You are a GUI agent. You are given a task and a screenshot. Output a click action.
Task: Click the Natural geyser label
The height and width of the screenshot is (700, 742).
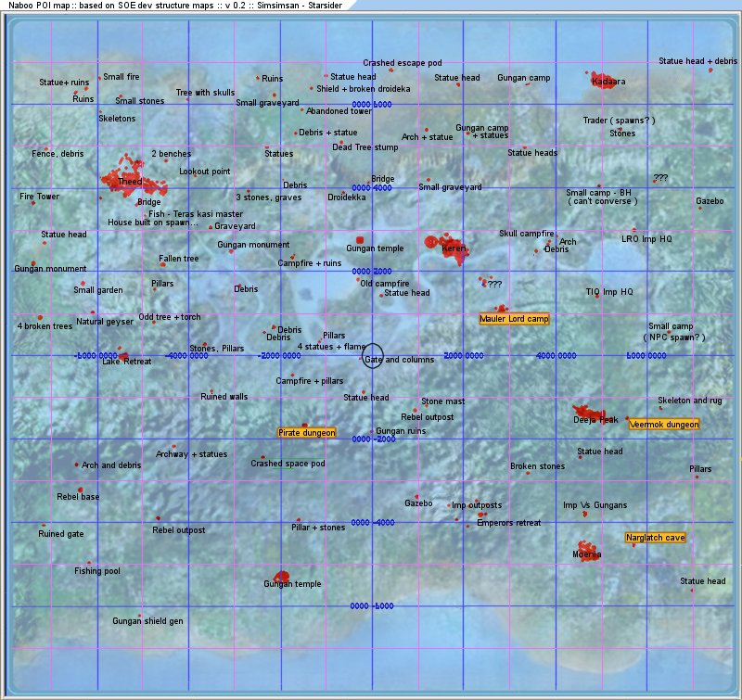[x=105, y=322]
